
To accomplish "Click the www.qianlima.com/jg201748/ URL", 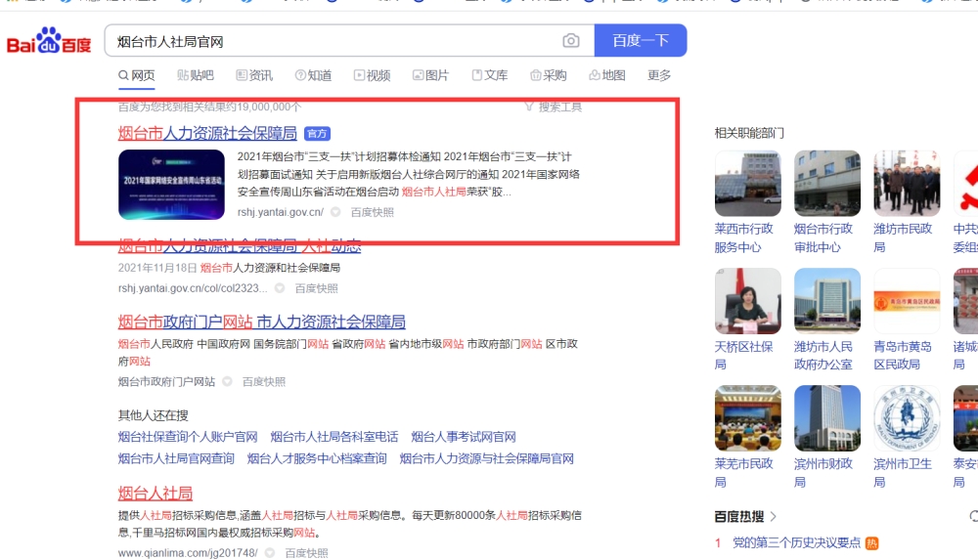I will [188, 553].
